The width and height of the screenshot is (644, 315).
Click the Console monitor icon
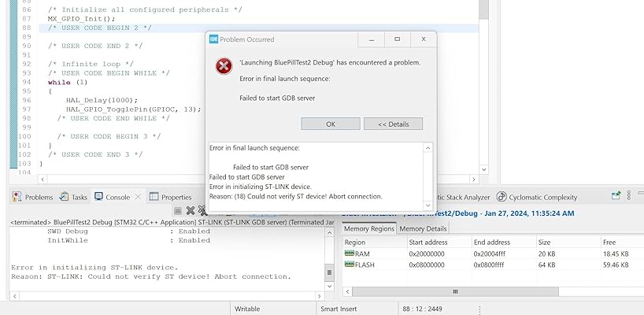click(98, 196)
